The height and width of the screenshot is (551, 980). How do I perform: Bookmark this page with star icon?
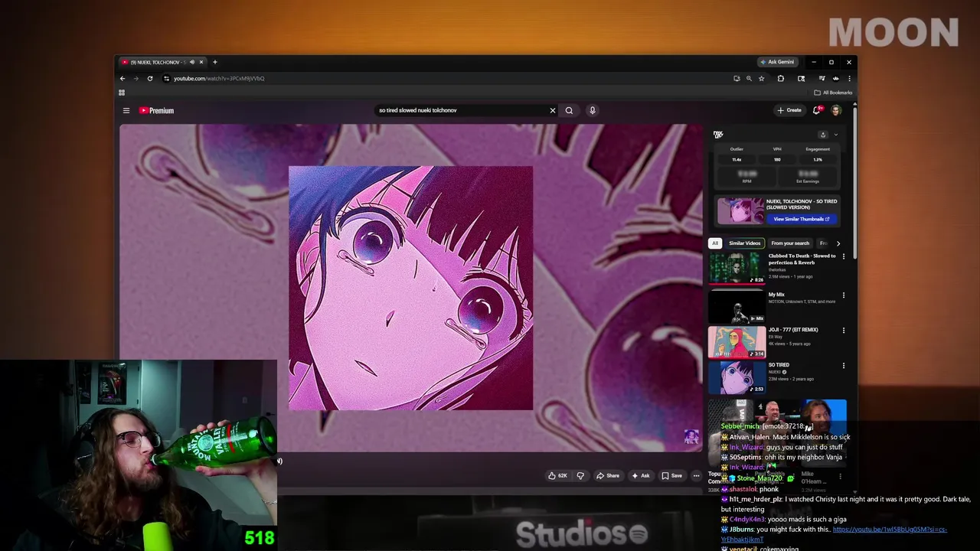761,78
